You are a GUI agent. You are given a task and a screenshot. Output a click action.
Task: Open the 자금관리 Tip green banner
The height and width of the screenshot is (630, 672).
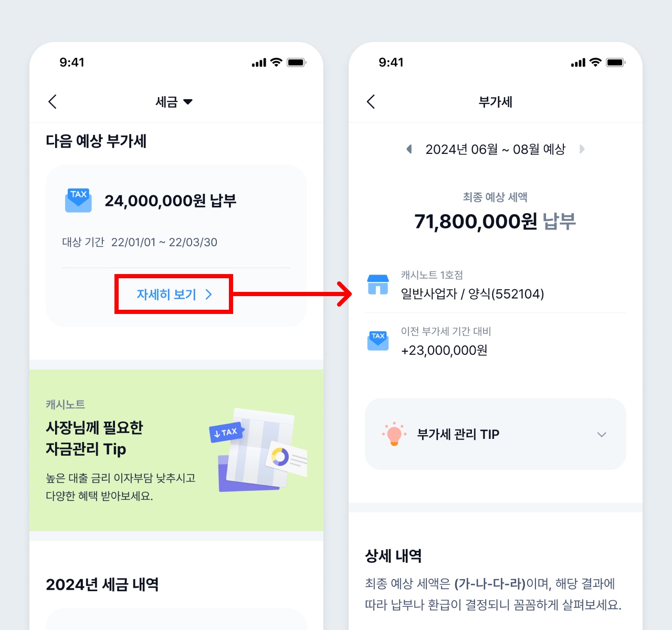click(x=176, y=450)
